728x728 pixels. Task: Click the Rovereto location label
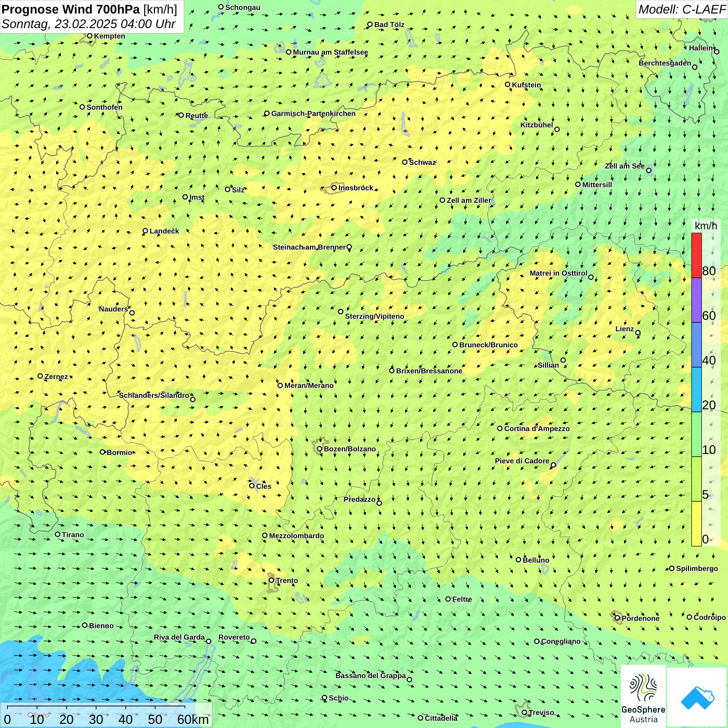coord(234,637)
